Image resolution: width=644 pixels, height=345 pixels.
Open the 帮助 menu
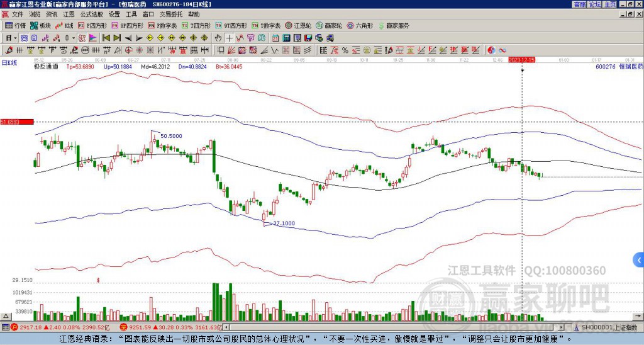pyautogui.click(x=194, y=14)
